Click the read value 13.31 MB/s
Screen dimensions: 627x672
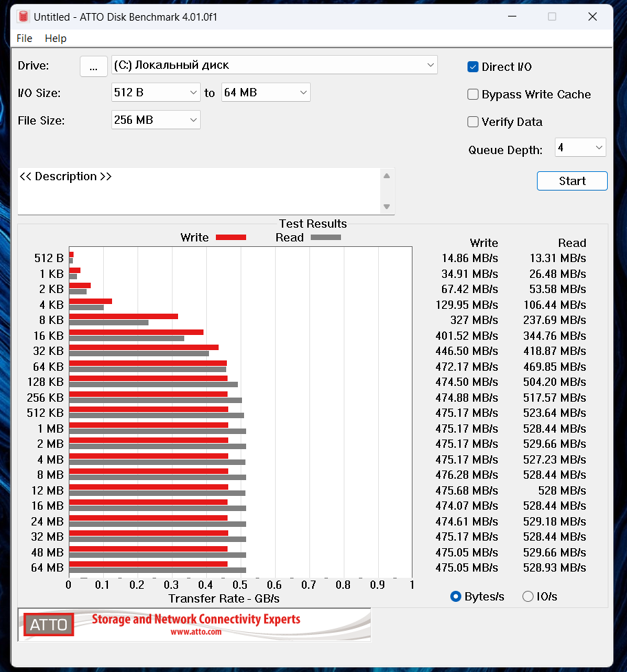[558, 259]
